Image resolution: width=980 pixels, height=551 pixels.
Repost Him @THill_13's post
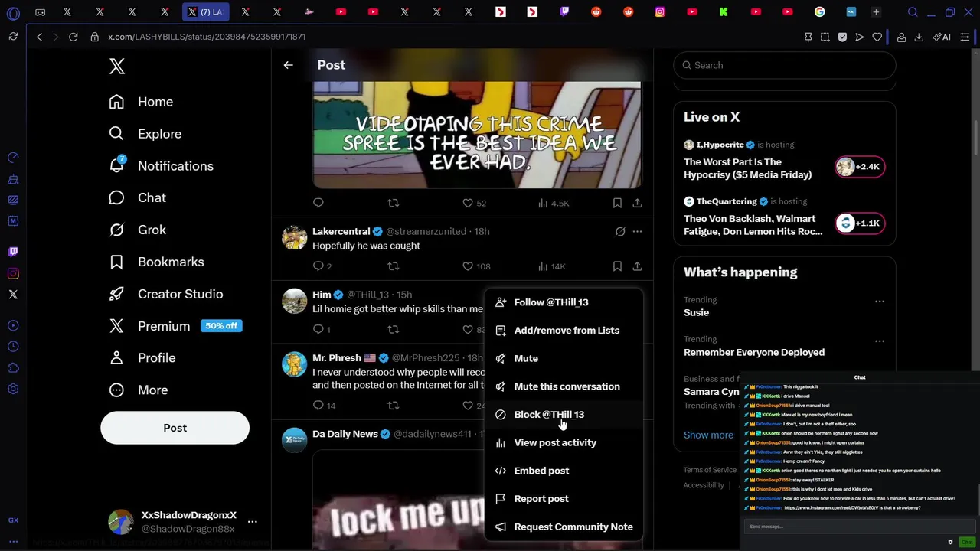(x=393, y=329)
